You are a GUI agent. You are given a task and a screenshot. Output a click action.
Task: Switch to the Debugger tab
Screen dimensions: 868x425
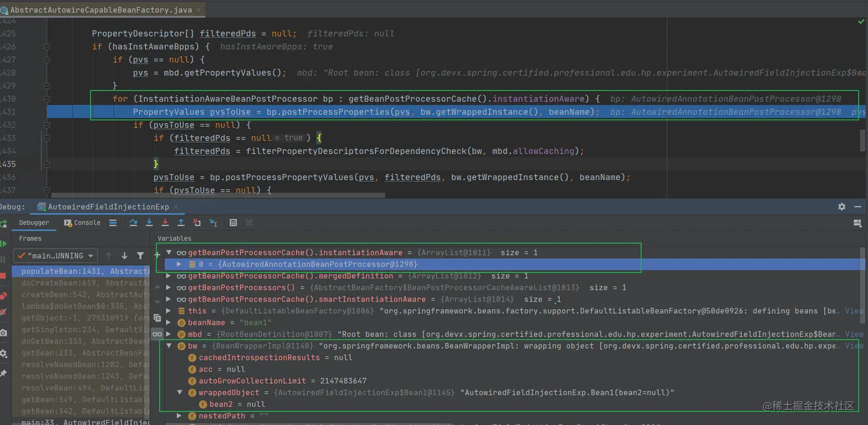pyautogui.click(x=34, y=223)
